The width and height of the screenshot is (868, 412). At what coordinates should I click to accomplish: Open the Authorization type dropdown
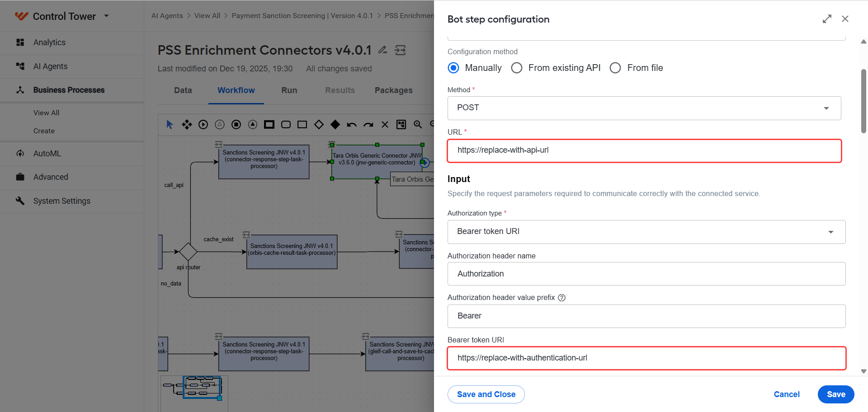tap(646, 232)
